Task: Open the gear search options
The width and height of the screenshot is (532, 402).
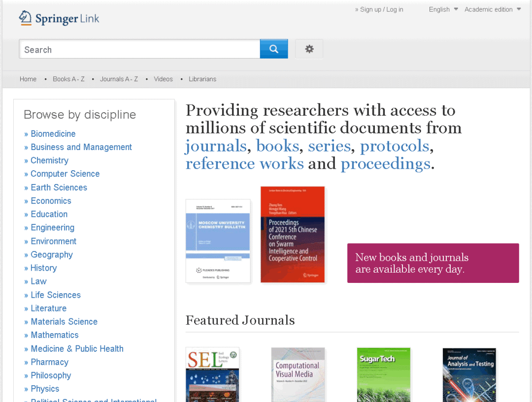Action: point(309,49)
